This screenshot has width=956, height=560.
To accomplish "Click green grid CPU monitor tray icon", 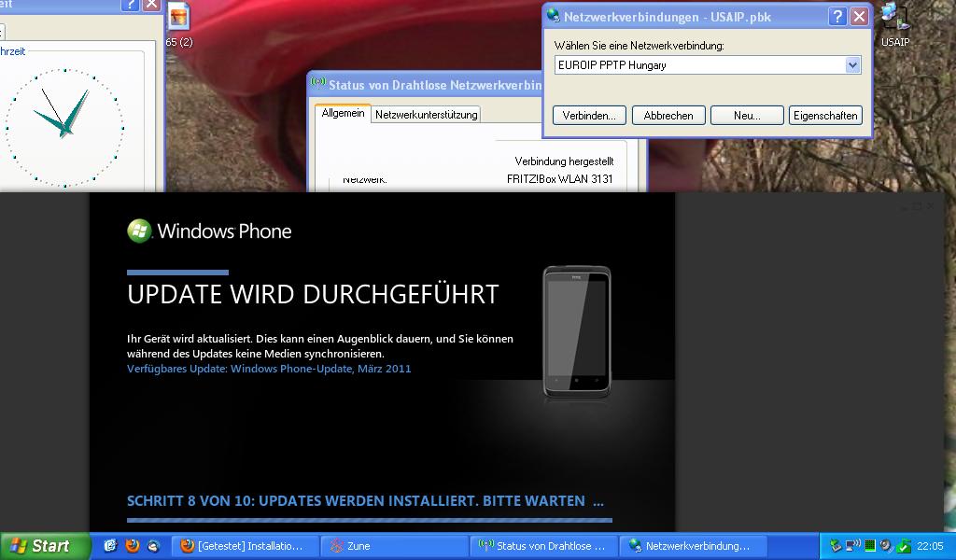I will point(870,546).
